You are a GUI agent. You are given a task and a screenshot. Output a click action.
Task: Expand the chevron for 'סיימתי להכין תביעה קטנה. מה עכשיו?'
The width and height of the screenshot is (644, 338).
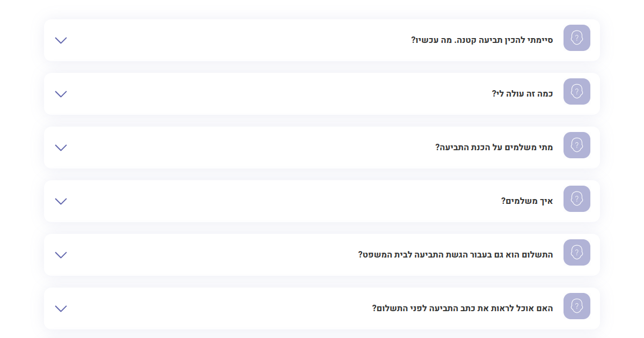click(x=61, y=40)
